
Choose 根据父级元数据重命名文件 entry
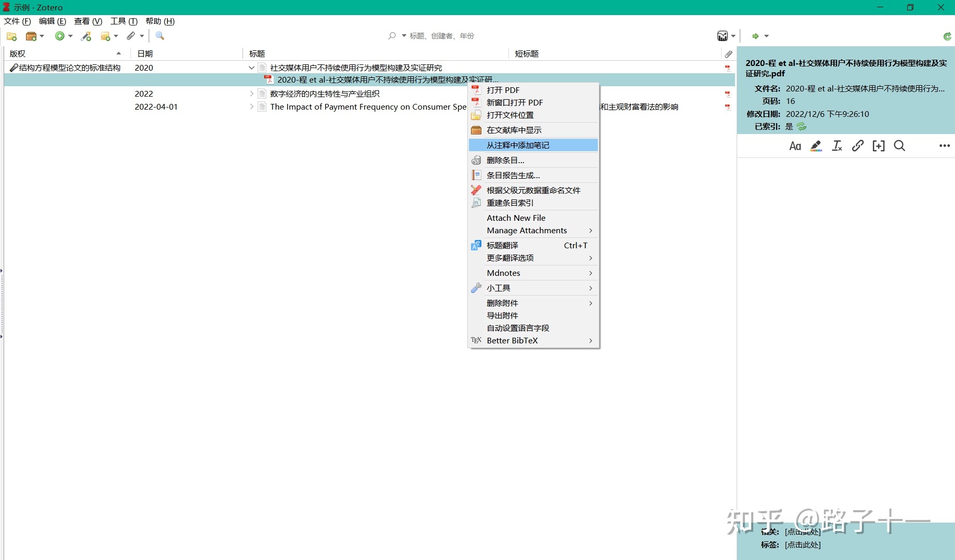point(533,190)
